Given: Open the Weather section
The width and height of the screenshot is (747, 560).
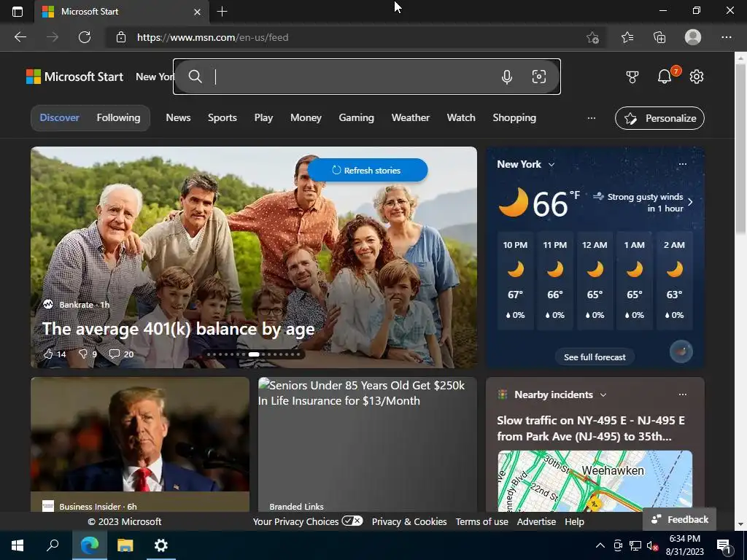Looking at the screenshot, I should click(410, 117).
